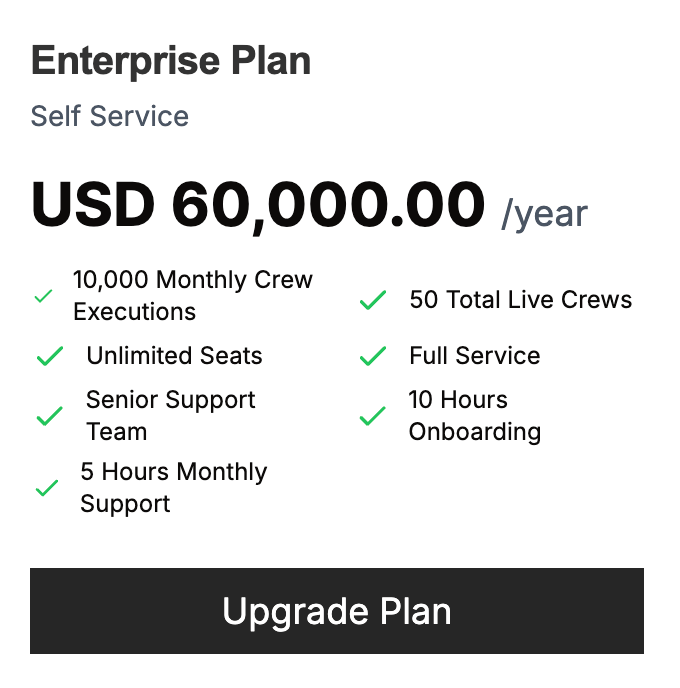Click the Full Service feature label

pyautogui.click(x=474, y=356)
